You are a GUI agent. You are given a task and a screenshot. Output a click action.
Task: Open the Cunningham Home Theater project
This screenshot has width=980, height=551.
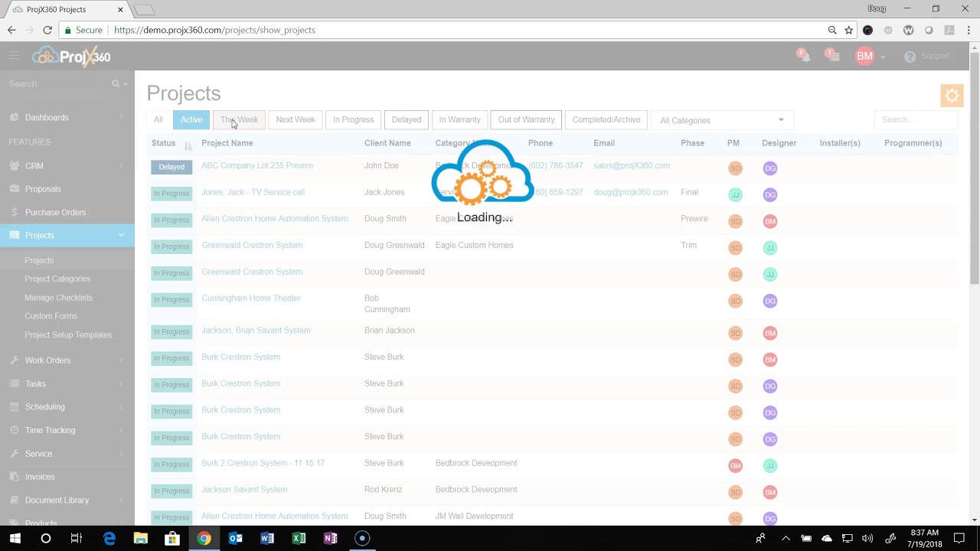(x=251, y=298)
